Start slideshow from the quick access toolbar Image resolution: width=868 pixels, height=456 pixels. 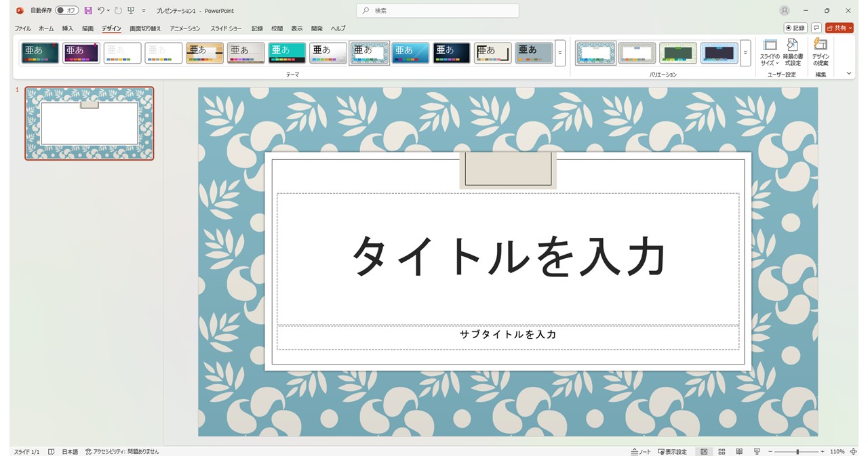pos(131,11)
